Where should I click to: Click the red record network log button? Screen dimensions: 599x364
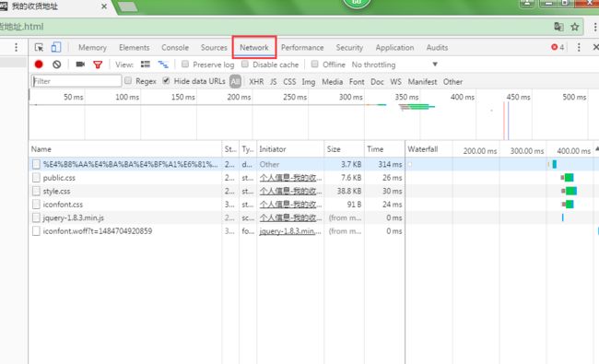click(x=39, y=65)
